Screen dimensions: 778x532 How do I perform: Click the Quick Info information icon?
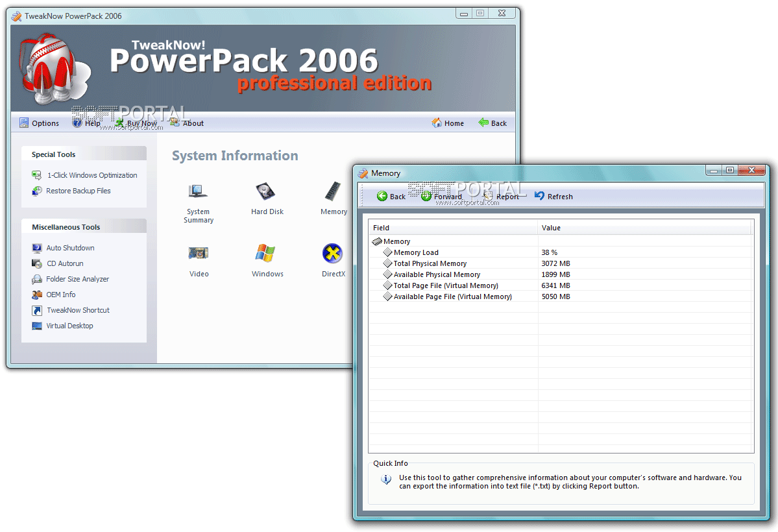pos(386,479)
